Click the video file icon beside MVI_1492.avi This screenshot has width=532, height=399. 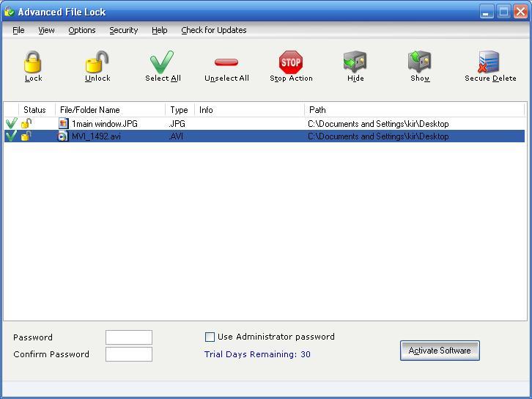63,136
